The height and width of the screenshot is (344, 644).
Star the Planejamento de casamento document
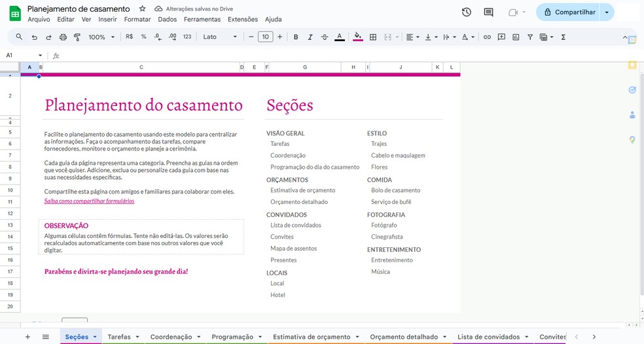click(x=143, y=9)
